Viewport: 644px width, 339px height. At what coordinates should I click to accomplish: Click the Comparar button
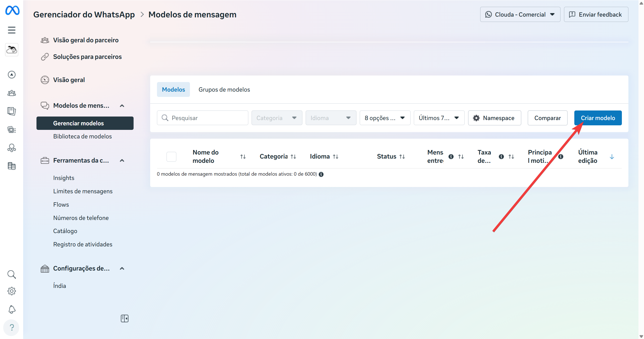(547, 118)
